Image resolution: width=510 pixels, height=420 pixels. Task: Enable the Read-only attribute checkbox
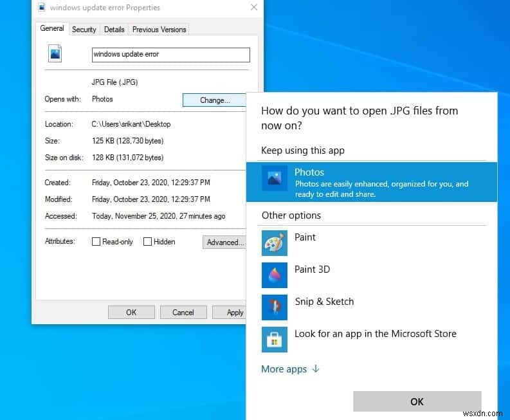96,241
